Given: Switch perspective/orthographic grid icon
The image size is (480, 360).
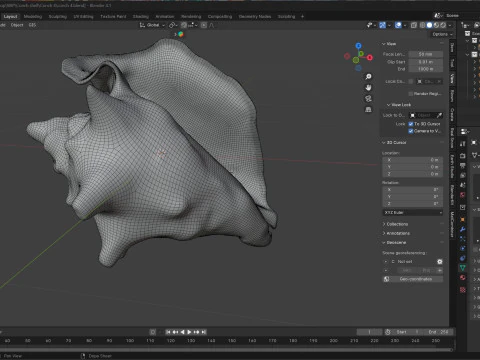Looking at the screenshot, I should 368,110.
